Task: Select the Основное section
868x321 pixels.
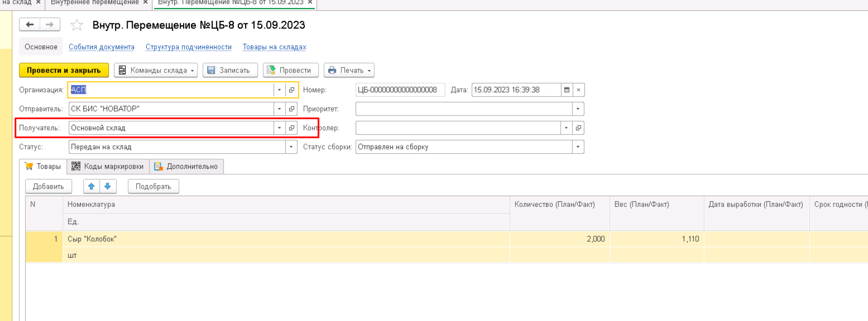Action: [x=41, y=47]
